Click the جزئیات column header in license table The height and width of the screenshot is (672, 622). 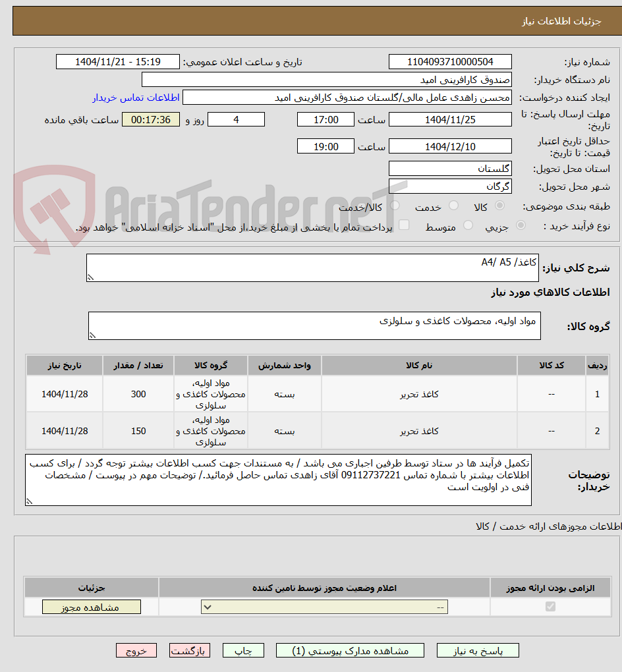tap(92, 588)
